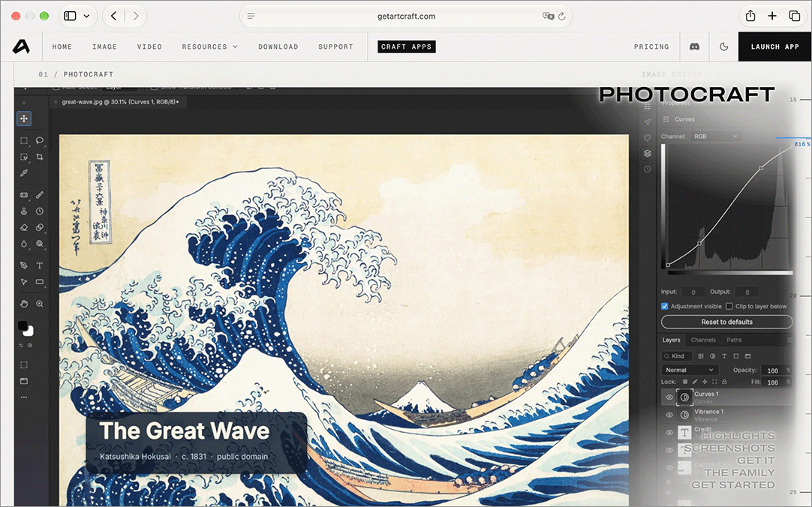812x507 pixels.
Task: Toggle lock transparent pixels icon
Action: coord(684,382)
